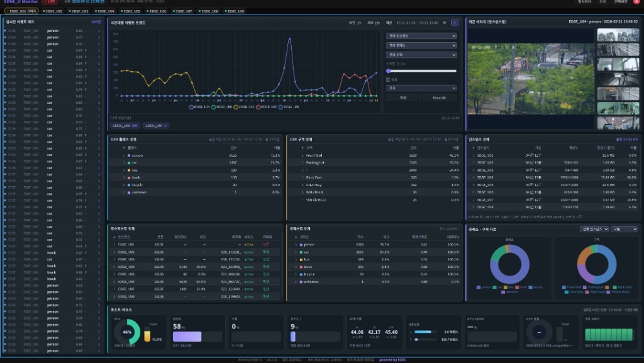Open the second dropdown in the trend filter panel
The height and width of the screenshot is (363, 644).
tap(421, 45)
